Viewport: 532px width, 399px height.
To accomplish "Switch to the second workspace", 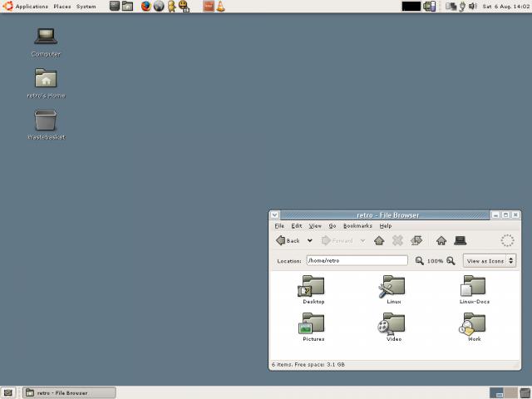I will pos(510,393).
